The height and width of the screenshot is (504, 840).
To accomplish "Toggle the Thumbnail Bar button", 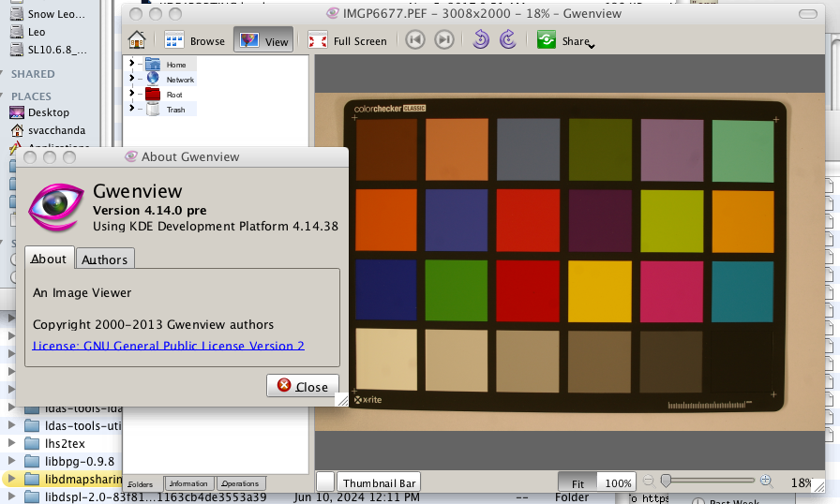I will 379,482.
